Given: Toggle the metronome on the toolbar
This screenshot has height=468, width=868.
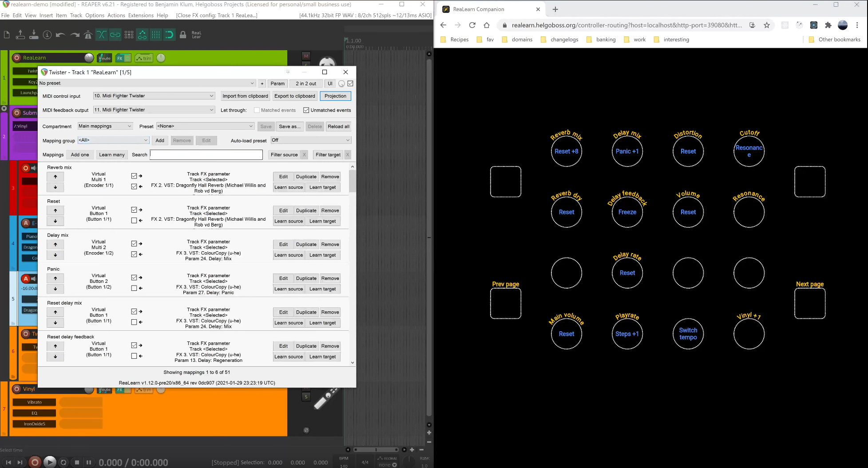Looking at the screenshot, I should [88, 35].
